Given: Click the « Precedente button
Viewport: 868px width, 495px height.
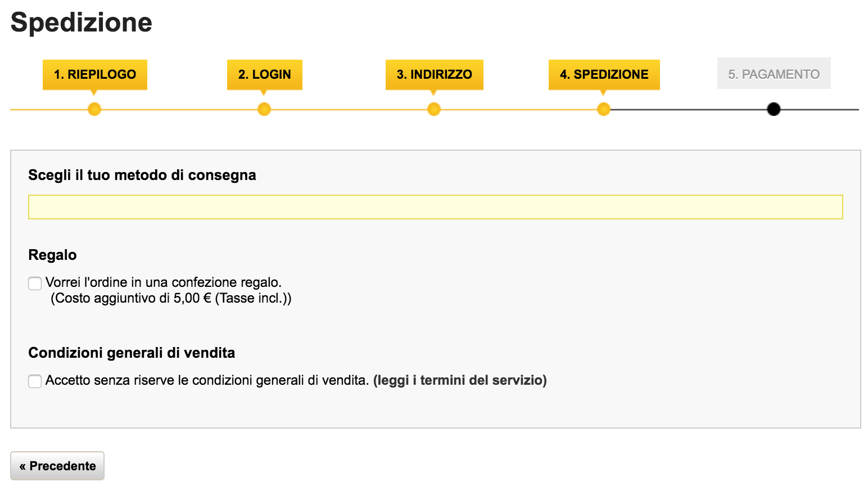Looking at the screenshot, I should [57, 466].
